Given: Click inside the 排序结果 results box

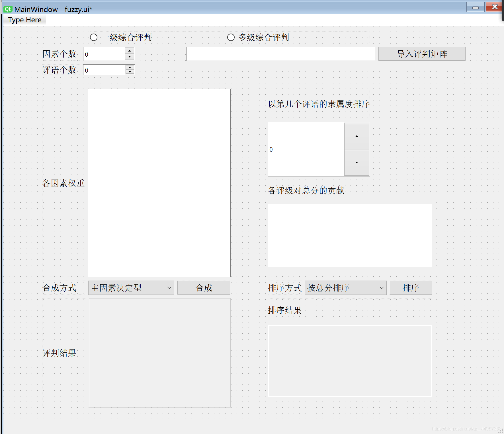Looking at the screenshot, I should tap(350, 361).
